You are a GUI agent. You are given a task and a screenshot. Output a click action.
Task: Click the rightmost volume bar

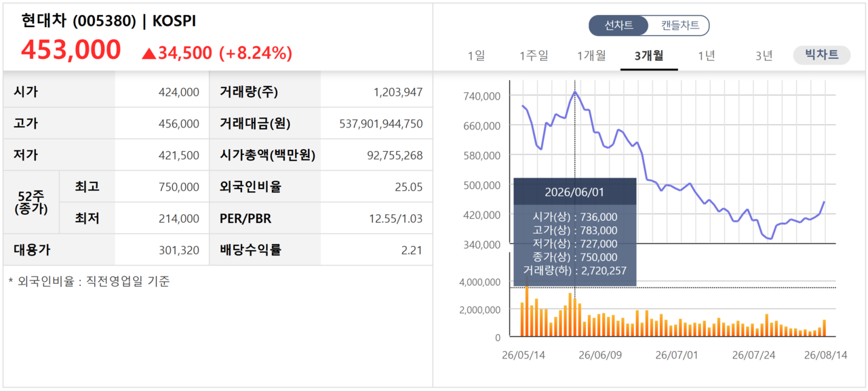coord(825,328)
